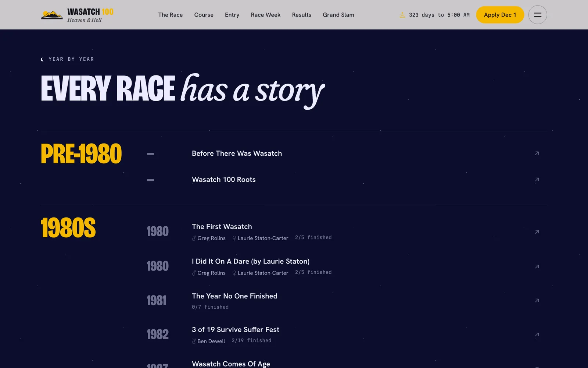This screenshot has height=368, width=588.
Task: Open I Did It On A Dare story
Action: point(251,261)
